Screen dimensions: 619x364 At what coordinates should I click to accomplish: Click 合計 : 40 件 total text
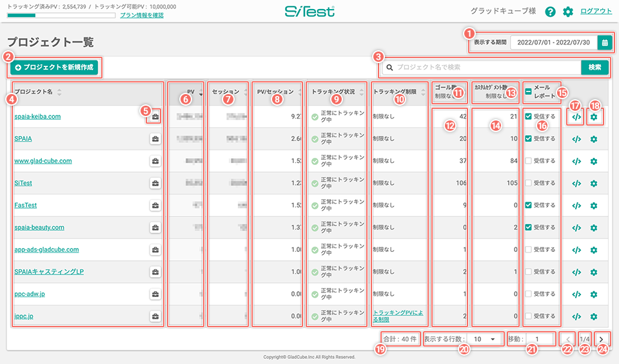[x=400, y=339]
